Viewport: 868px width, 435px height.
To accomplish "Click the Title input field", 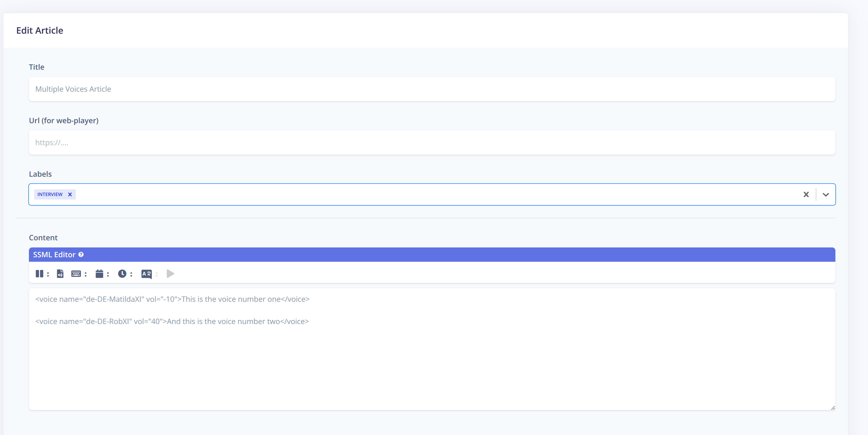I will tap(432, 89).
